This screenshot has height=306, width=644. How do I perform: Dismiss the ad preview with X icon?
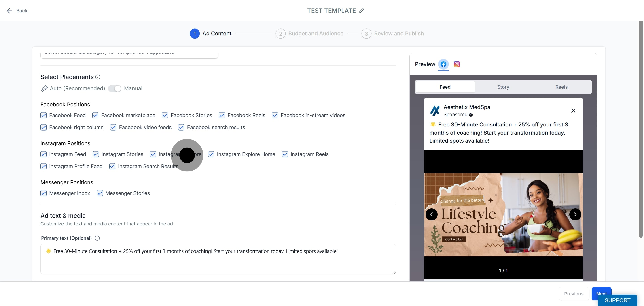tap(573, 111)
